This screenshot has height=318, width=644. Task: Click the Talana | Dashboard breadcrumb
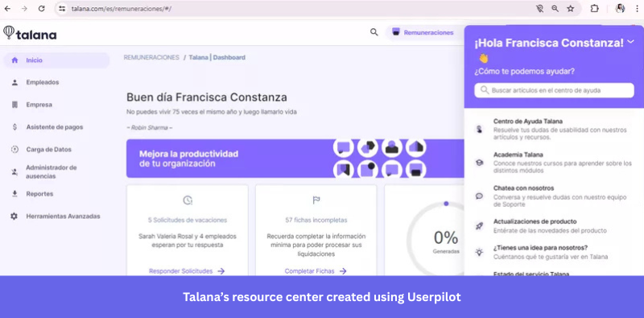click(217, 57)
